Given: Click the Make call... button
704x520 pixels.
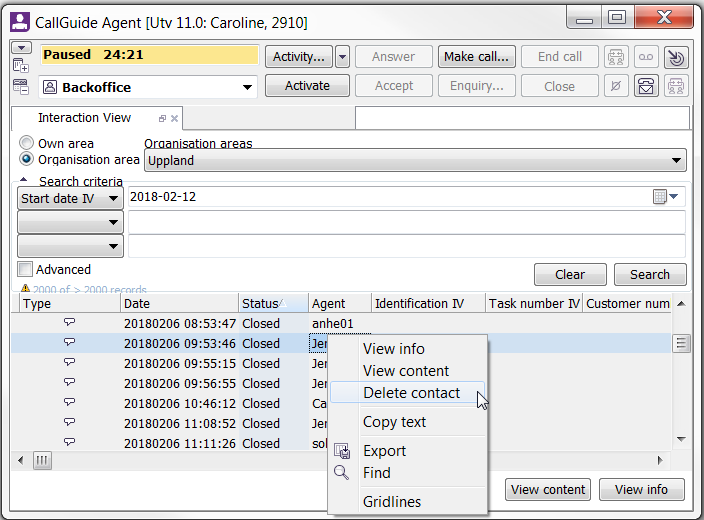Looking at the screenshot, I should point(476,57).
